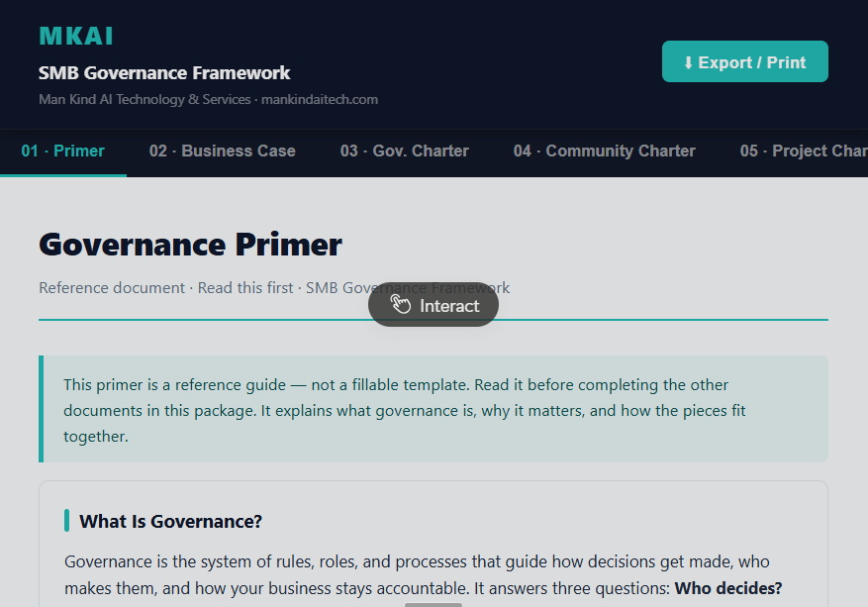This screenshot has width=868, height=607.
Task: Click the What Is Governance? section heading
Action: (x=170, y=521)
